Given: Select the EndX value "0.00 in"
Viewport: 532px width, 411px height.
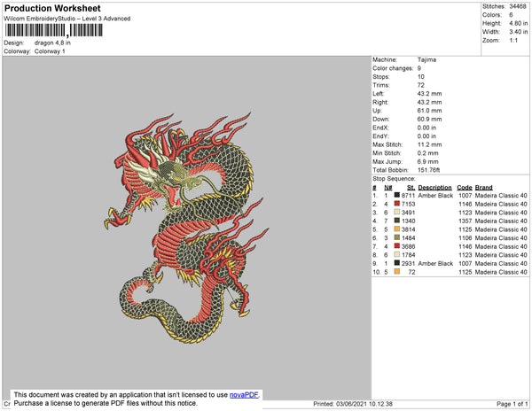Looking at the screenshot, I should pos(426,128).
